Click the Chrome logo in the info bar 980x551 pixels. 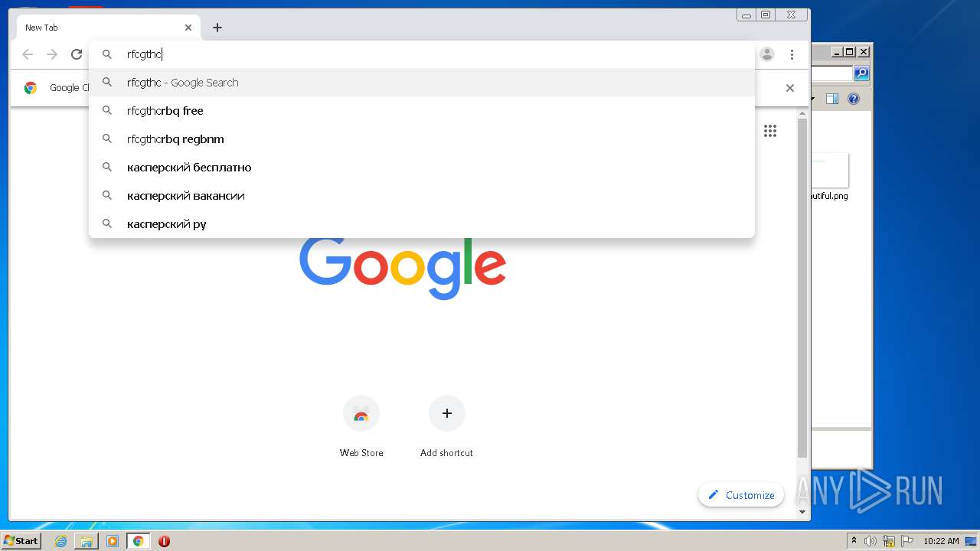pos(31,88)
